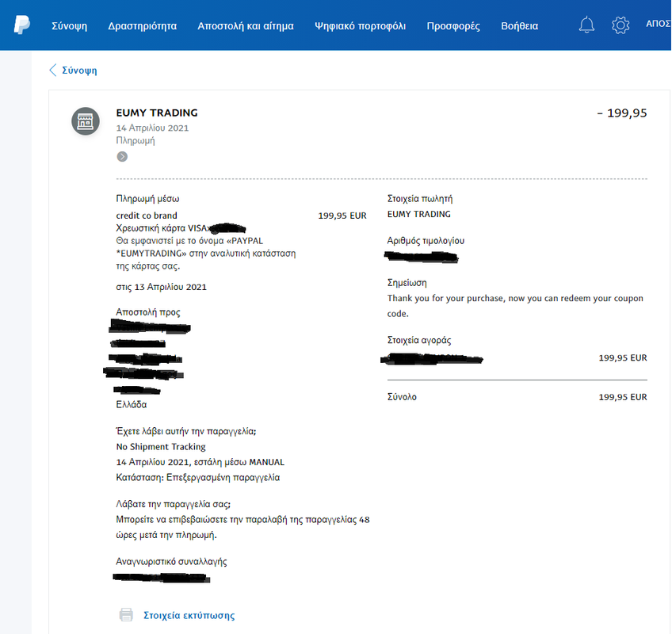Click the EUMY TRADING transaction title

click(x=157, y=113)
